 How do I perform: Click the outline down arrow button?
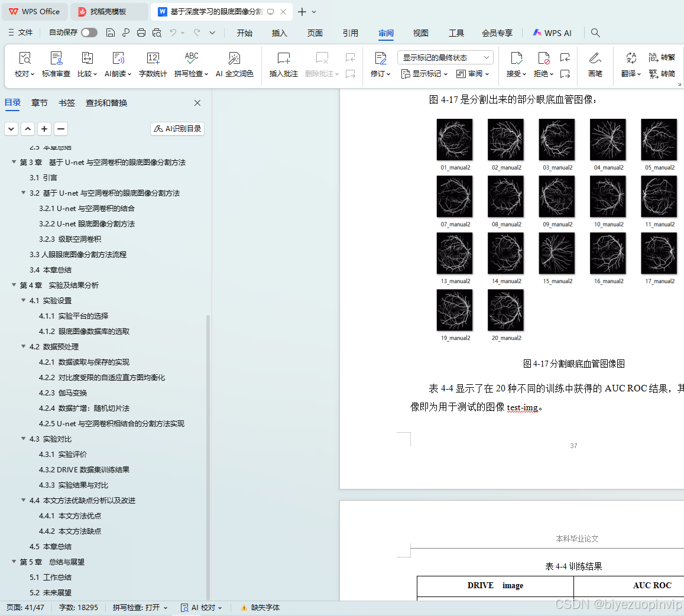pyautogui.click(x=11, y=129)
